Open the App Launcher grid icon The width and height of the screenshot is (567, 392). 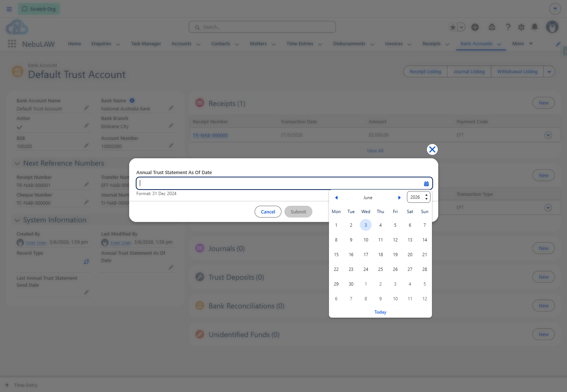point(12,44)
